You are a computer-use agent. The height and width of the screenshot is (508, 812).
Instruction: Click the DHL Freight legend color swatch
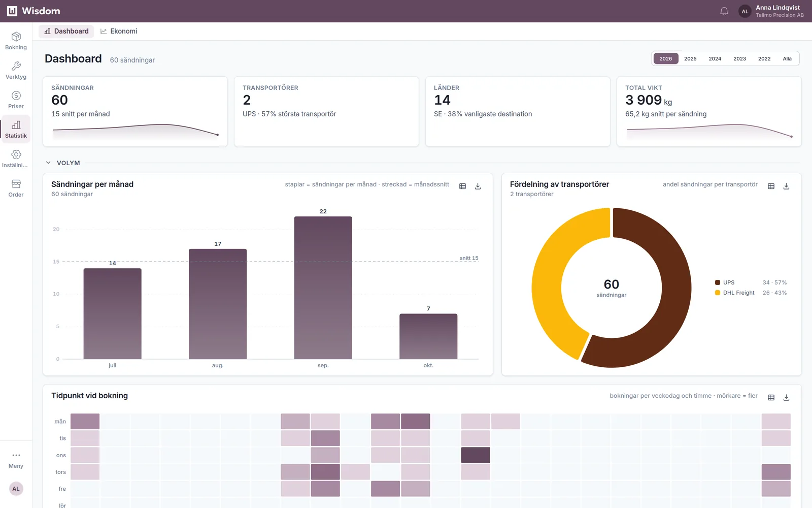click(x=718, y=293)
